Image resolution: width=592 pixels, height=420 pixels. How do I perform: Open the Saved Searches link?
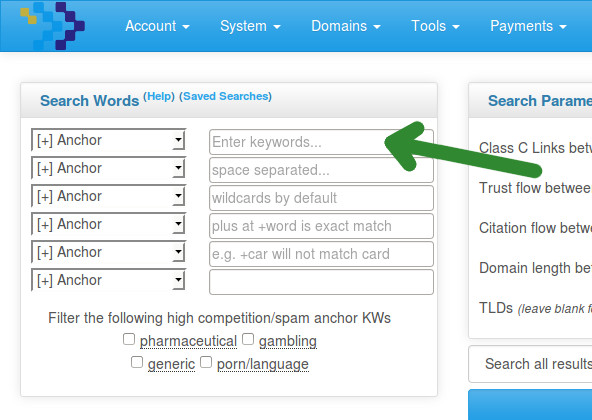pyautogui.click(x=225, y=96)
